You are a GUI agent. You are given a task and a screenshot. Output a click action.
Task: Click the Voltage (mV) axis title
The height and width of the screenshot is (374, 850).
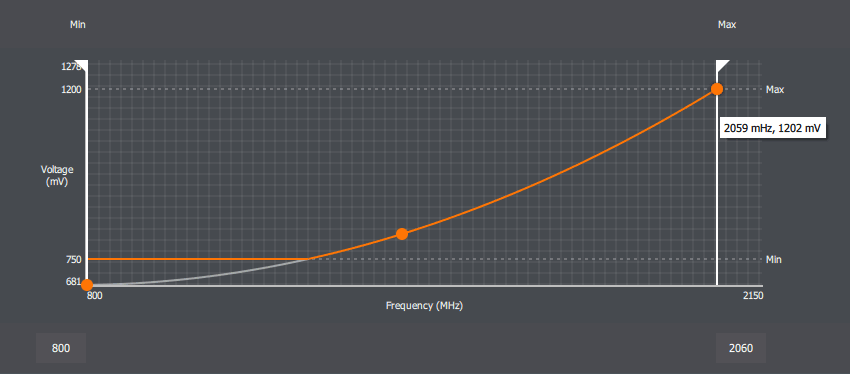pos(57,176)
